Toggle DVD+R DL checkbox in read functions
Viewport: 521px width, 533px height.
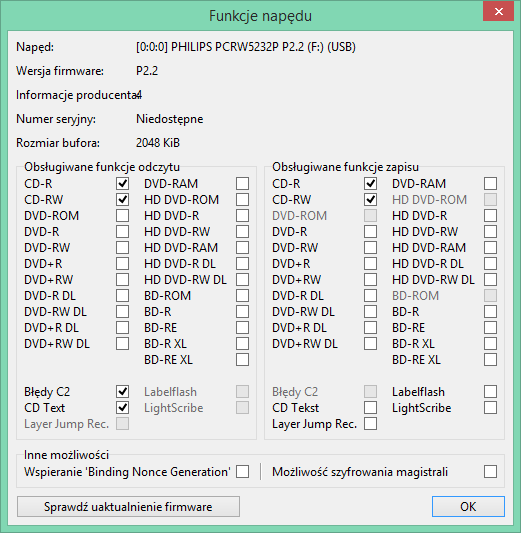(122, 327)
